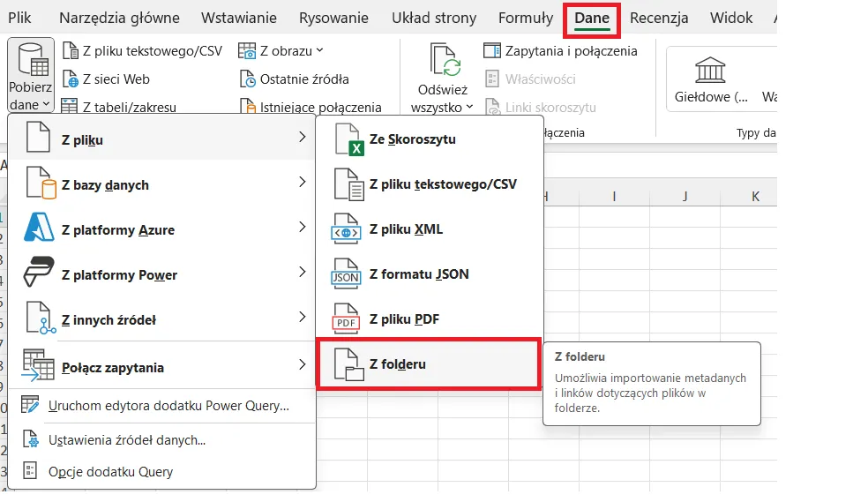868x502 pixels.
Task: Click the Giełdowe data type icon
Action: [710, 69]
